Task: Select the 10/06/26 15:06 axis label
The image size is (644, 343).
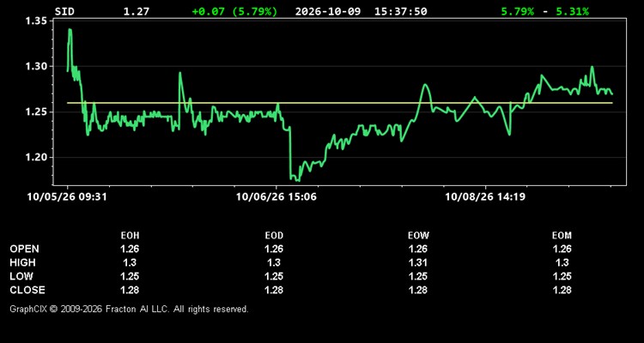Action: point(276,197)
